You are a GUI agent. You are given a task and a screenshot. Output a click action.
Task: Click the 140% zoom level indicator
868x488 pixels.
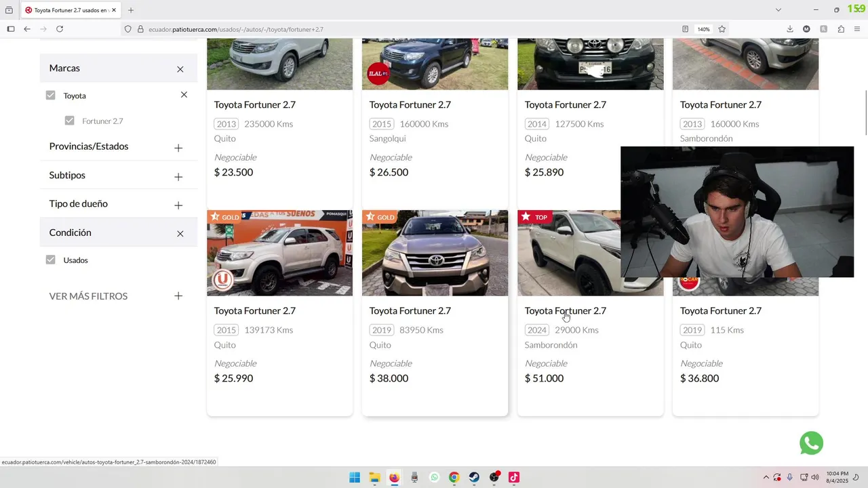tap(704, 29)
